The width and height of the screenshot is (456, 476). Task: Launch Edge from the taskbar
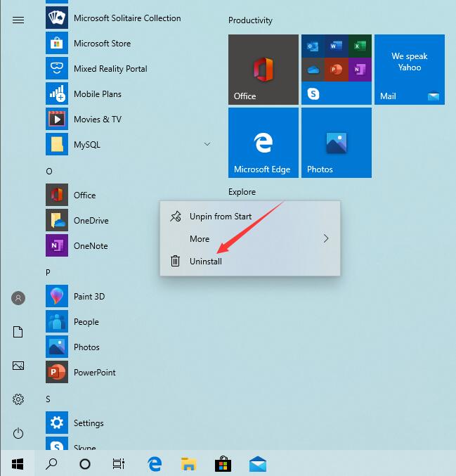(x=155, y=463)
